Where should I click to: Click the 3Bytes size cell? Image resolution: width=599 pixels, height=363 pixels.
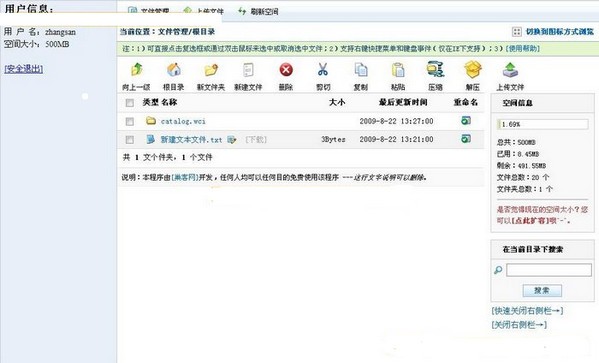(x=333, y=139)
